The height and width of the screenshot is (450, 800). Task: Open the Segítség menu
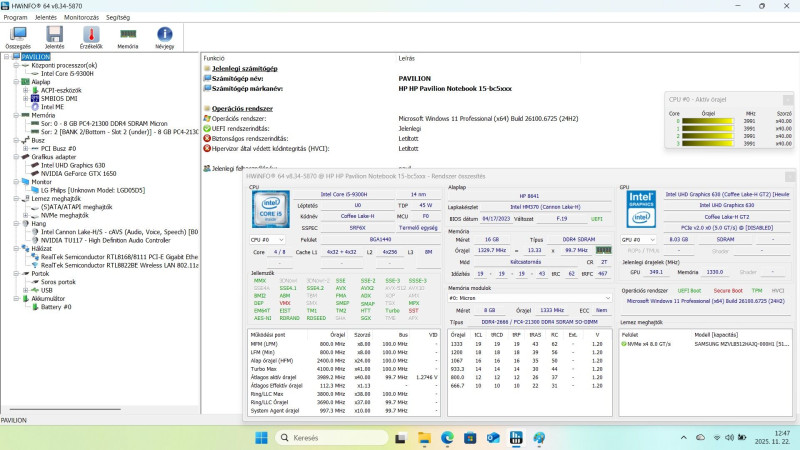point(118,17)
